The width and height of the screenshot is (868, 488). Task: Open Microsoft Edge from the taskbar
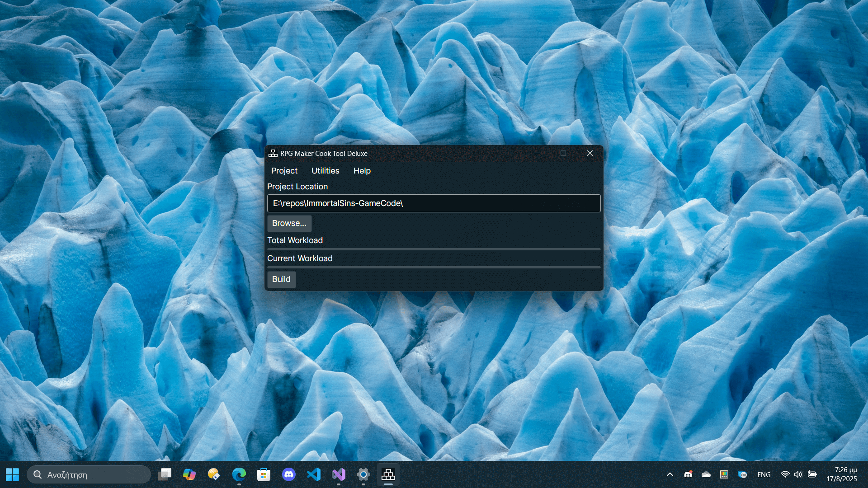(239, 474)
